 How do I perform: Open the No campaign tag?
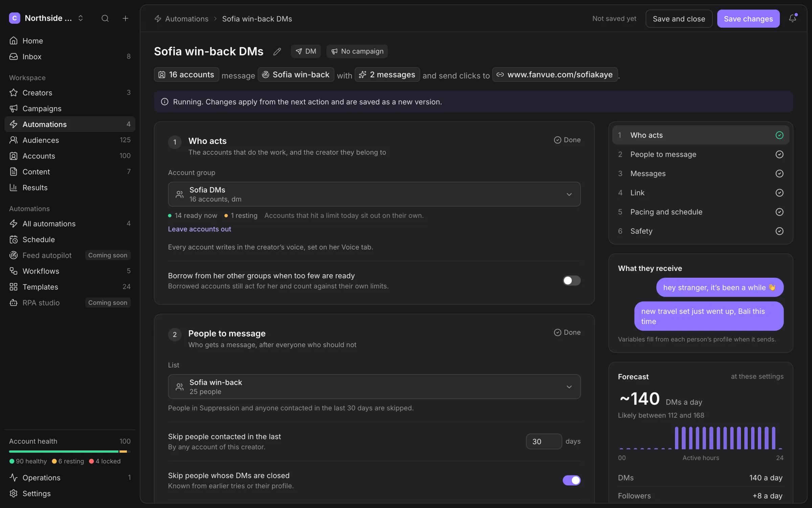357,51
